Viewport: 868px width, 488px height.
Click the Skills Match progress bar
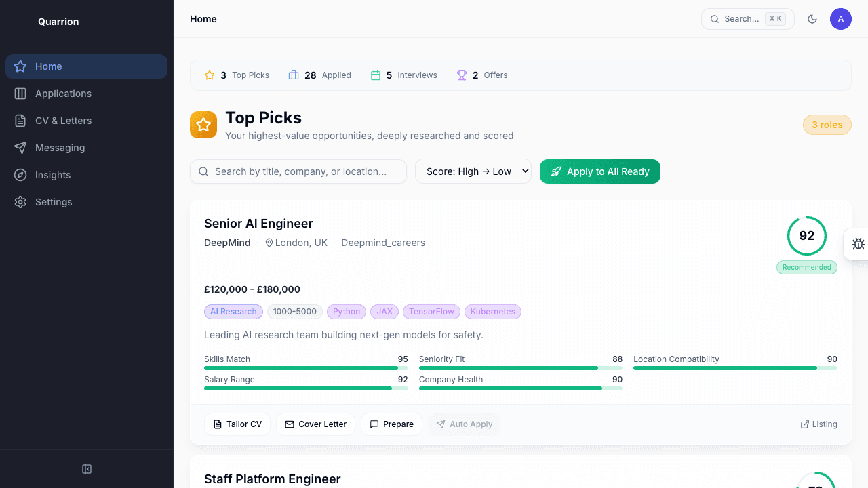click(x=306, y=368)
